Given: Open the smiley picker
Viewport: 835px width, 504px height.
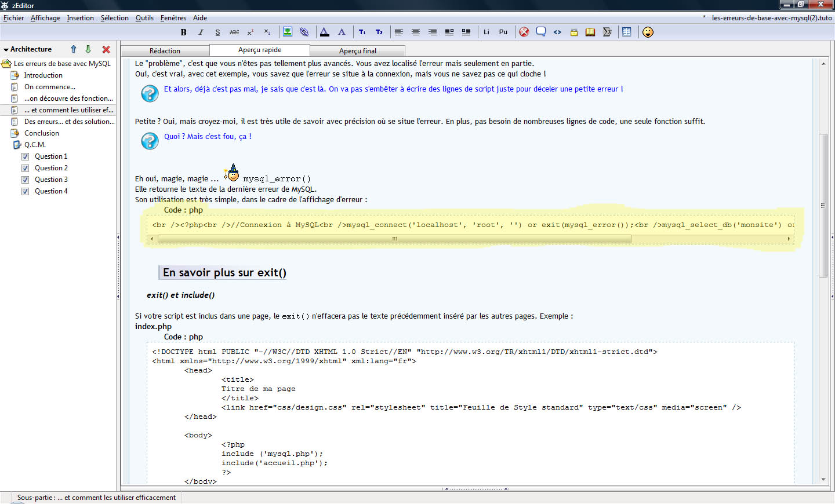Looking at the screenshot, I should click(648, 32).
